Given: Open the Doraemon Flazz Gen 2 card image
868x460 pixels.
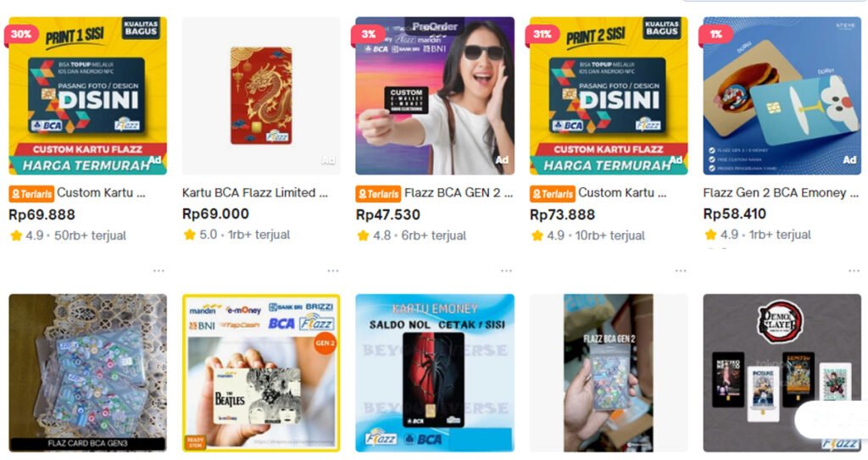Looking at the screenshot, I should (782, 96).
